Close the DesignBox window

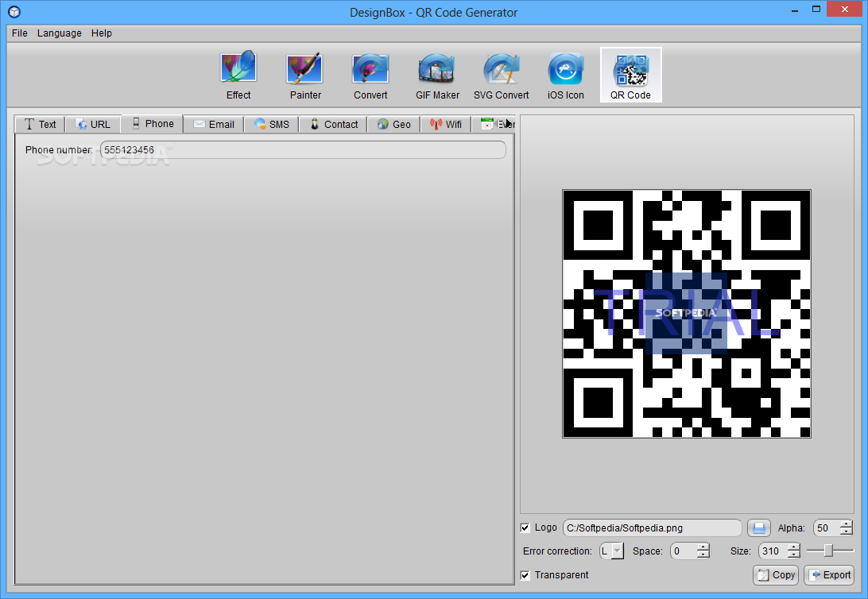[845, 10]
